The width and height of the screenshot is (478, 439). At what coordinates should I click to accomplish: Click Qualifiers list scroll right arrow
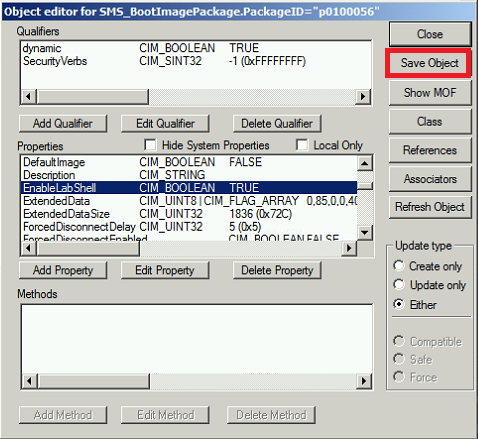(363, 97)
